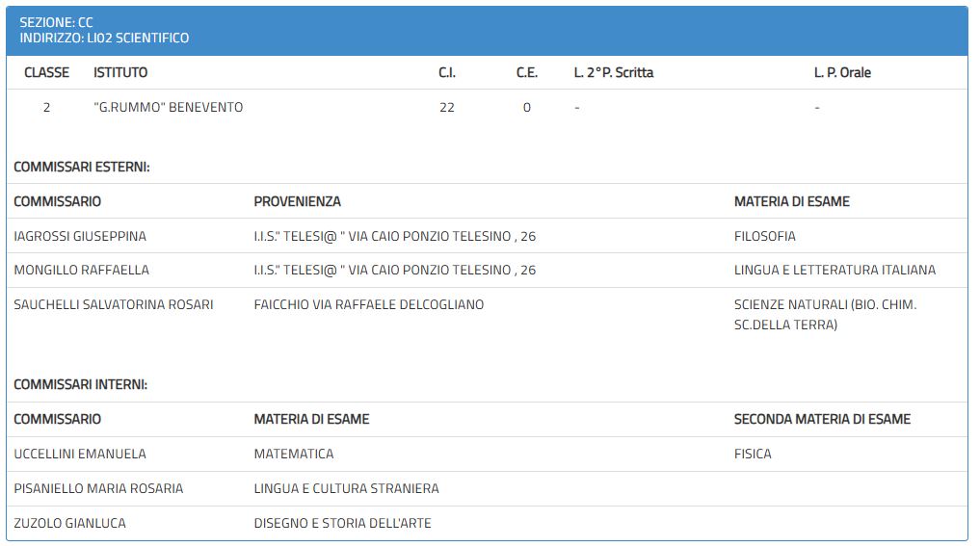Select "DISEGNO E STORIA DELL'ARTE" subject cell

342,524
